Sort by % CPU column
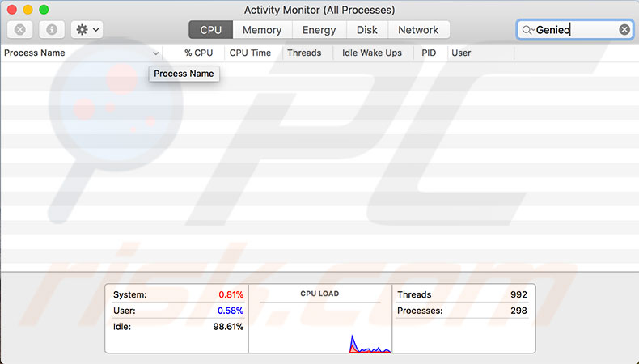Image resolution: width=639 pixels, height=364 pixels. pos(198,53)
